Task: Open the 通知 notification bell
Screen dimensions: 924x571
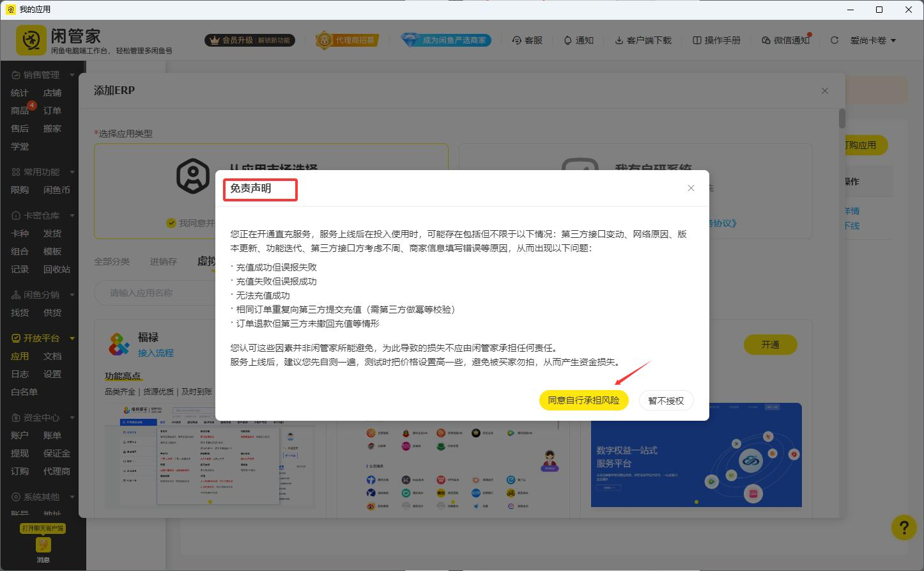Action: [578, 40]
